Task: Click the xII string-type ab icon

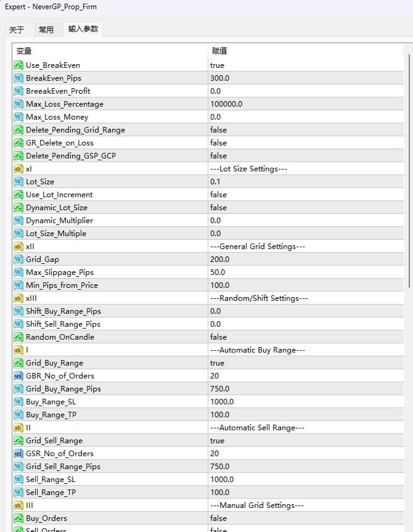Action: [x=18, y=247]
